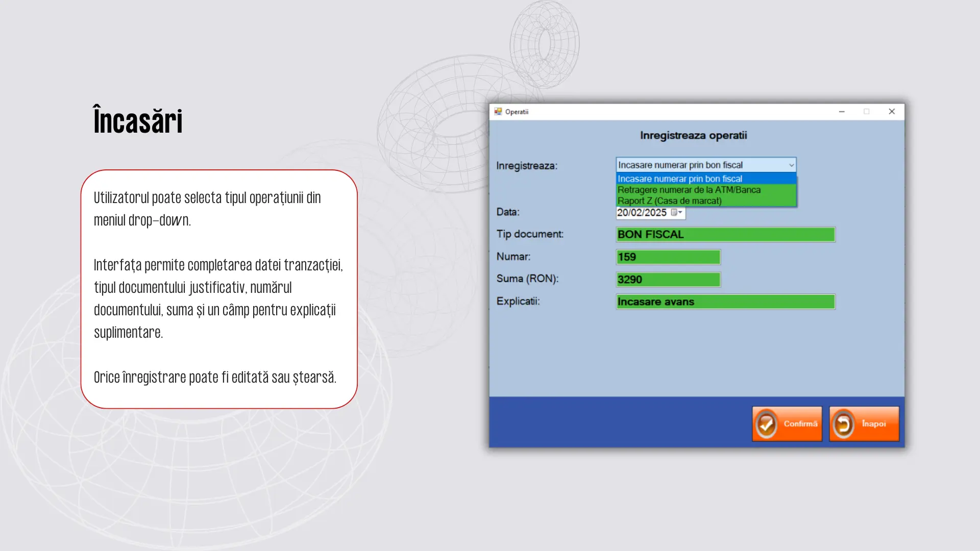
Task: Click the Suma (RON) field with 3290
Action: click(668, 280)
